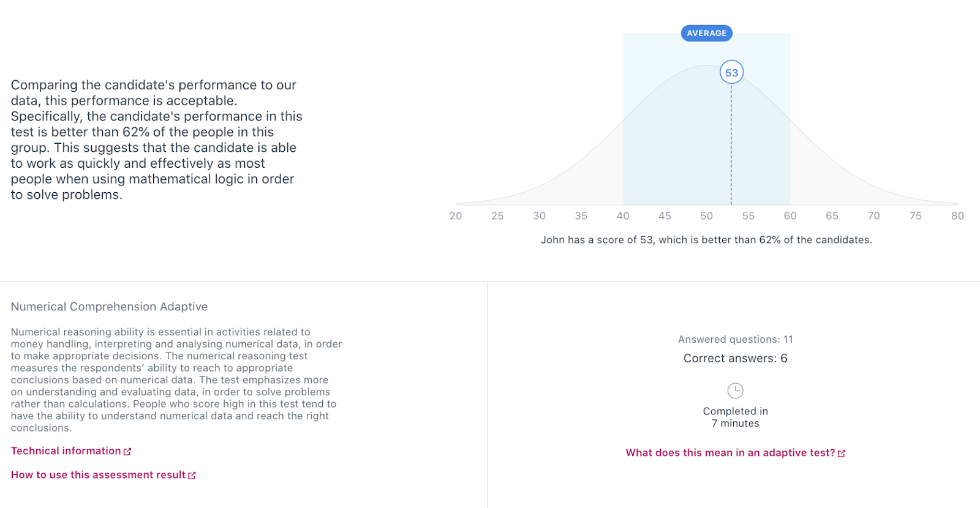
Task: Click the dashed score line on the chart
Action: point(731,144)
